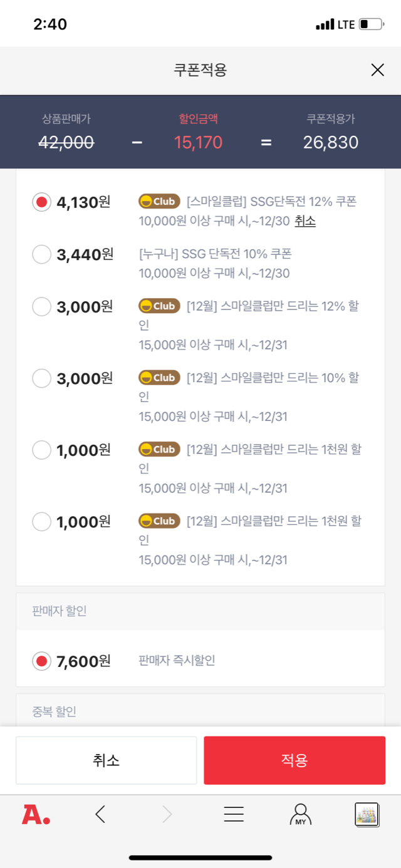Toggle the 7,600원 seller instant discount
Screen dimensions: 401x868
point(42,661)
